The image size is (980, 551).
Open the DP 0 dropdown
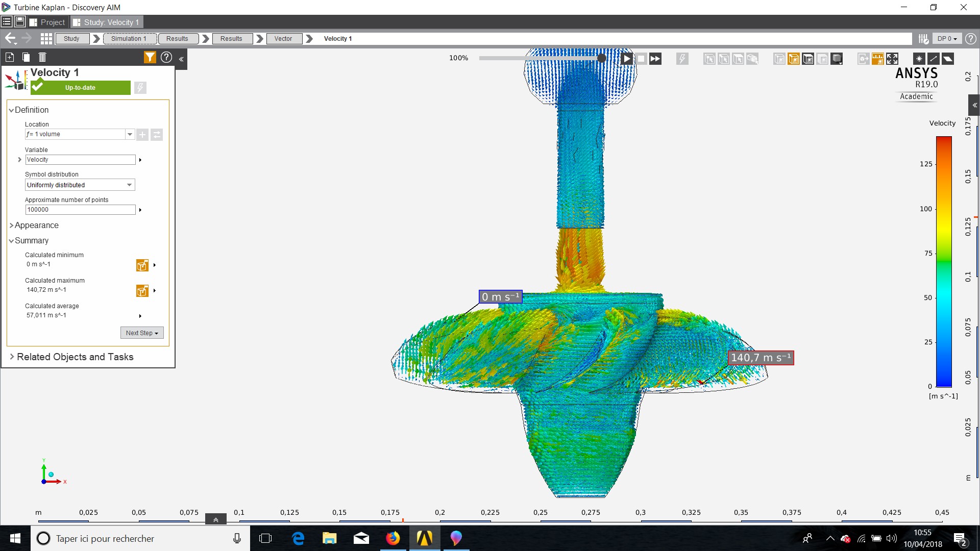tap(947, 38)
